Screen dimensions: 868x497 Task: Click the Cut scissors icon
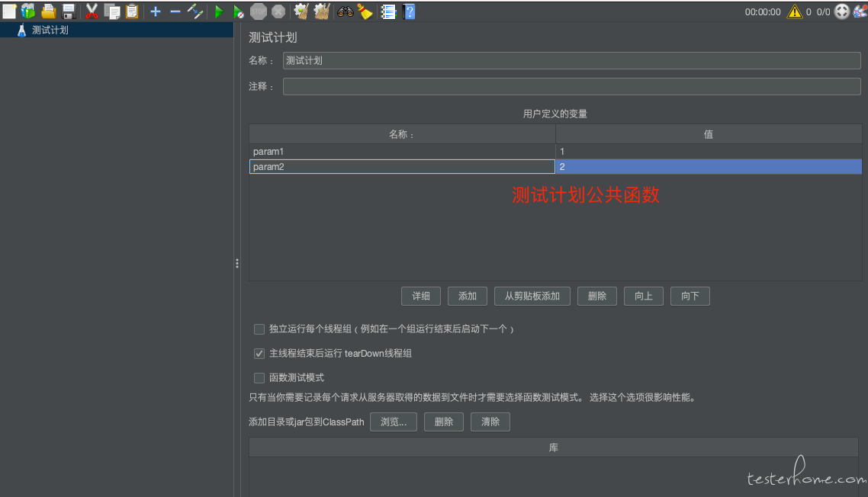(x=92, y=11)
